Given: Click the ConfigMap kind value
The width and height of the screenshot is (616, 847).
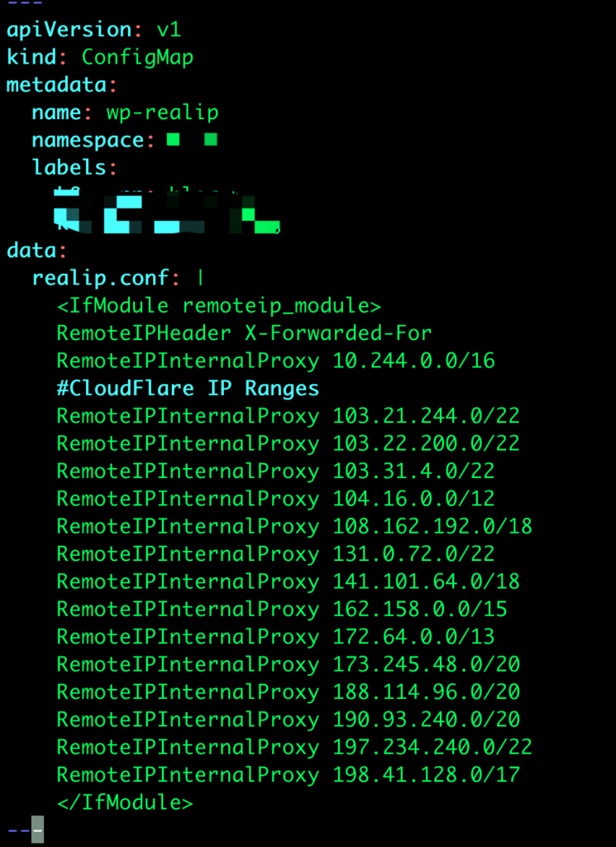Looking at the screenshot, I should coord(137,57).
